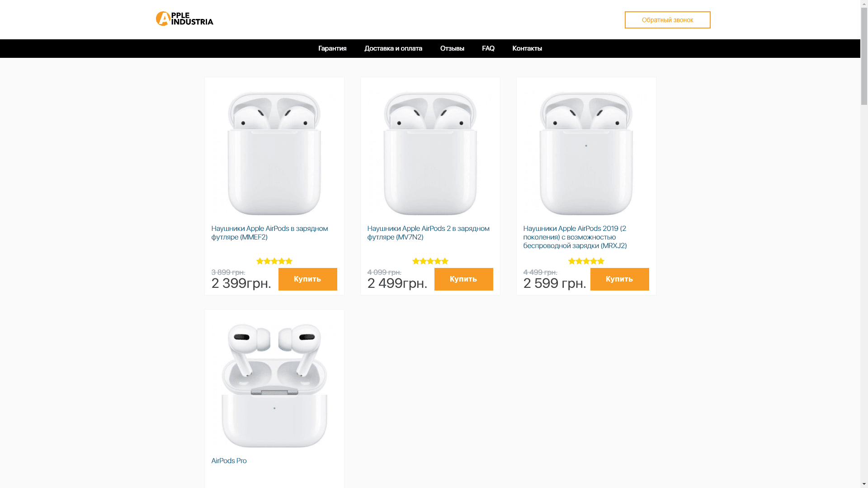Click the Apple Industria logo
This screenshot has width=868, height=488.
click(184, 19)
